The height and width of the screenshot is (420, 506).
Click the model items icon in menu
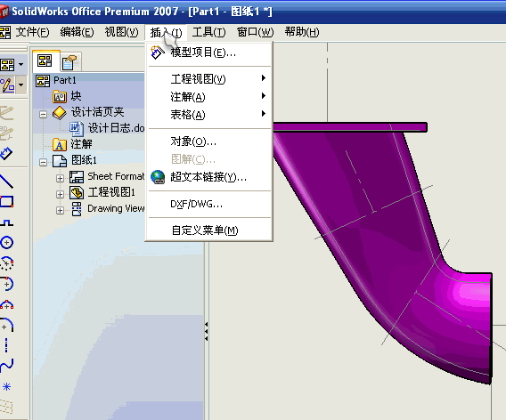158,52
